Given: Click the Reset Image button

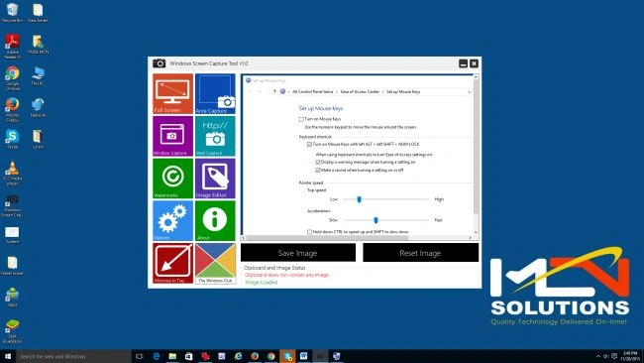Looking at the screenshot, I should 420,253.
